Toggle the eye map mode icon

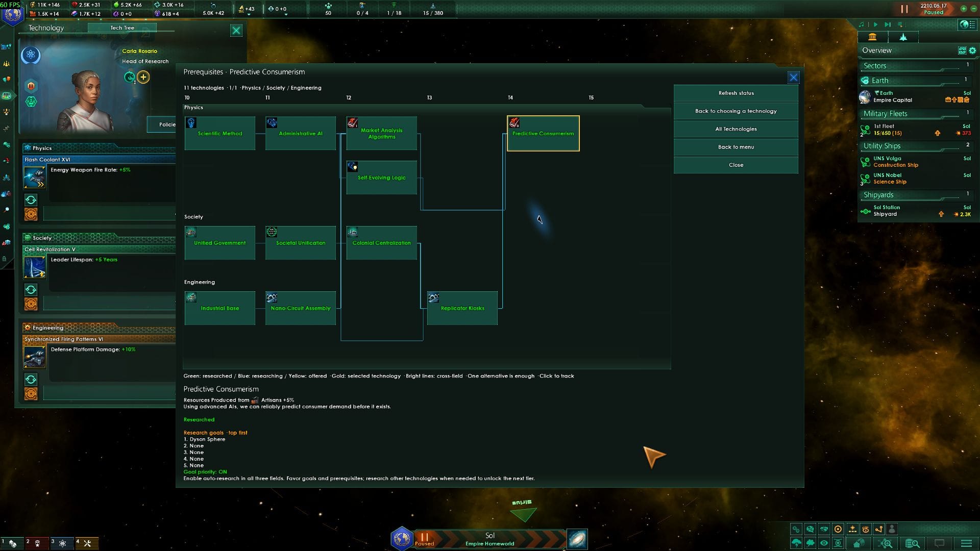tap(824, 543)
